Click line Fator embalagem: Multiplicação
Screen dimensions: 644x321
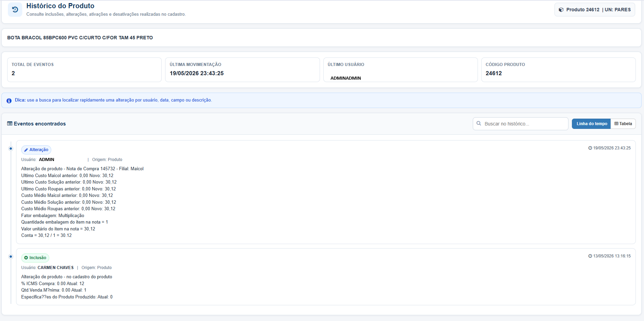(x=53, y=216)
